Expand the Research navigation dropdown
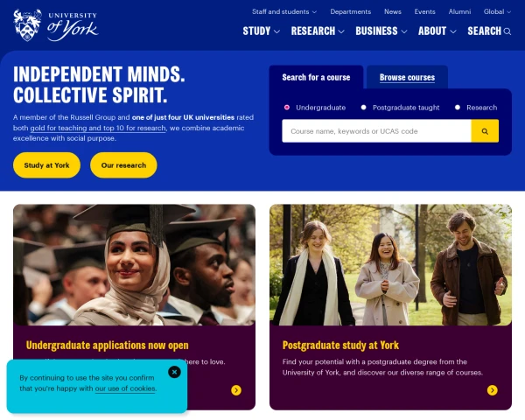 (318, 31)
